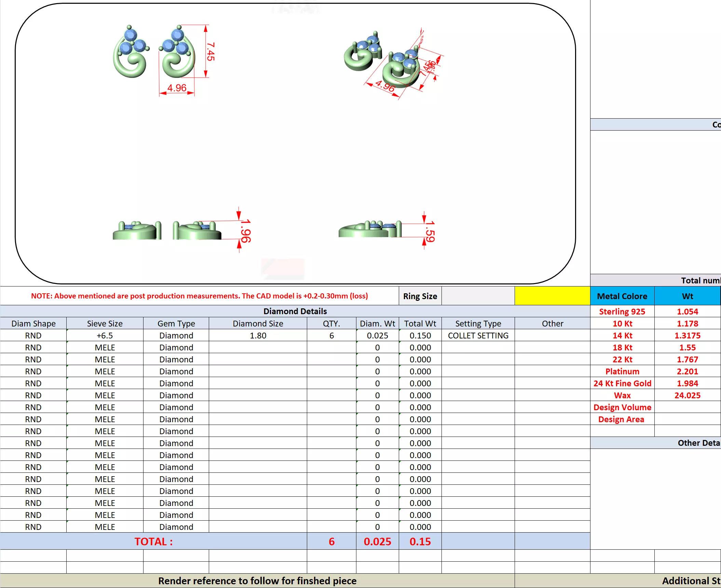The width and height of the screenshot is (721, 588).
Task: Click the Sieve Size column header
Action: [105, 323]
